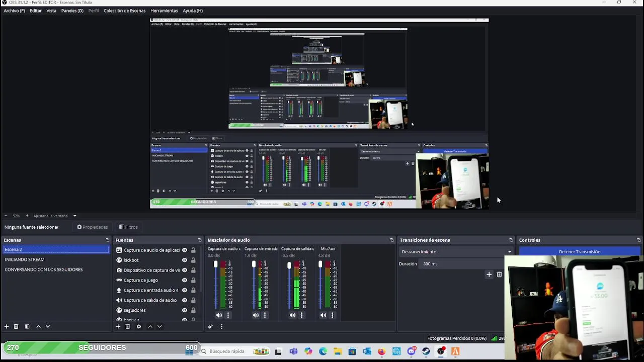Open options menu for Captura de entrada channel
The width and height of the screenshot is (644, 362).
click(265, 315)
